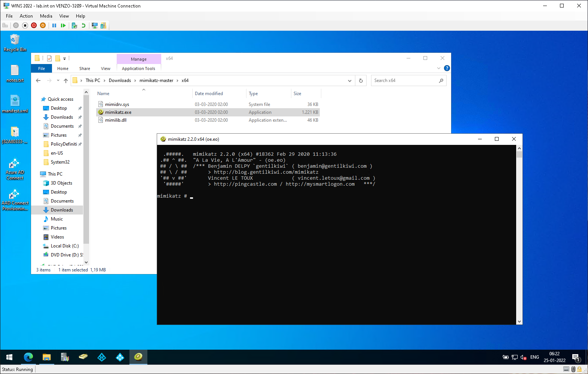Refresh the x64 folder view

pyautogui.click(x=361, y=80)
